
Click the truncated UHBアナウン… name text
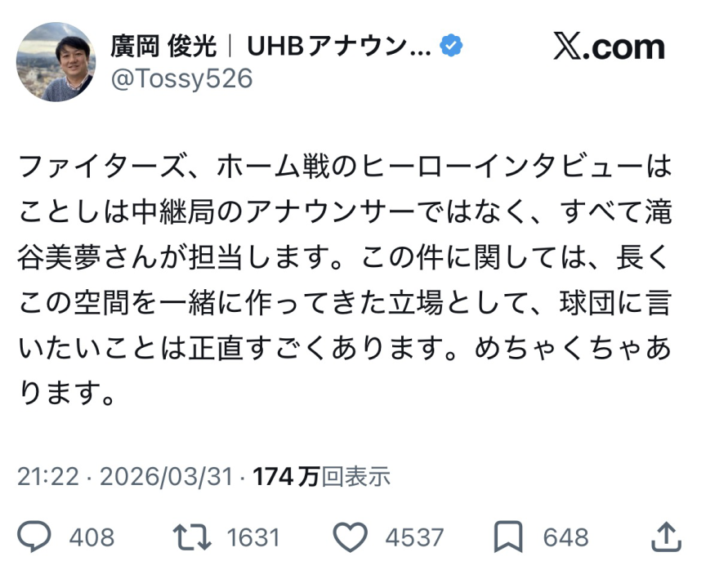(x=338, y=47)
